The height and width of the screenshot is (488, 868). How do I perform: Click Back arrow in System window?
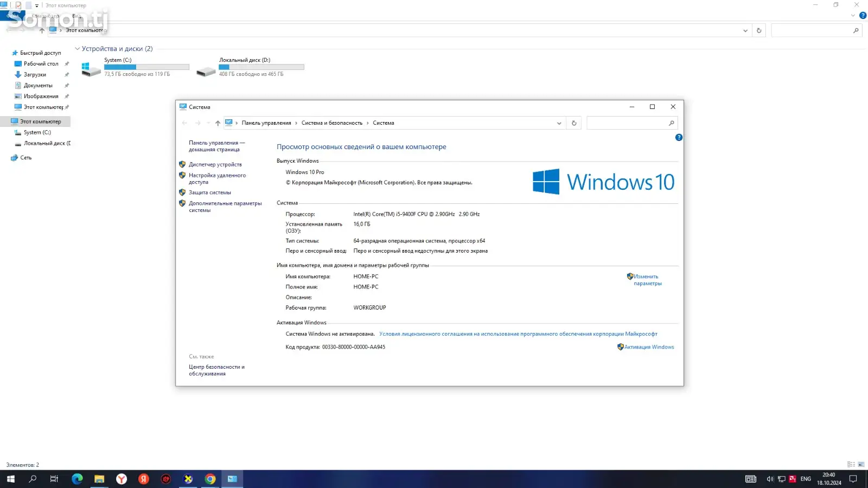184,123
